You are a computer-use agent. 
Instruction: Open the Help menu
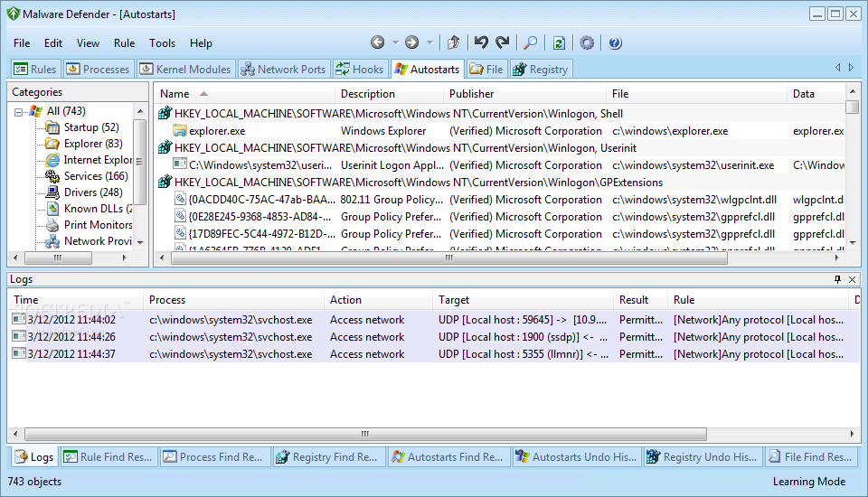click(x=201, y=43)
